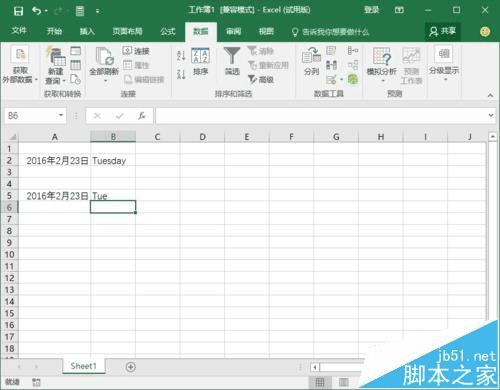Select the Sheet1 tab

click(83, 366)
